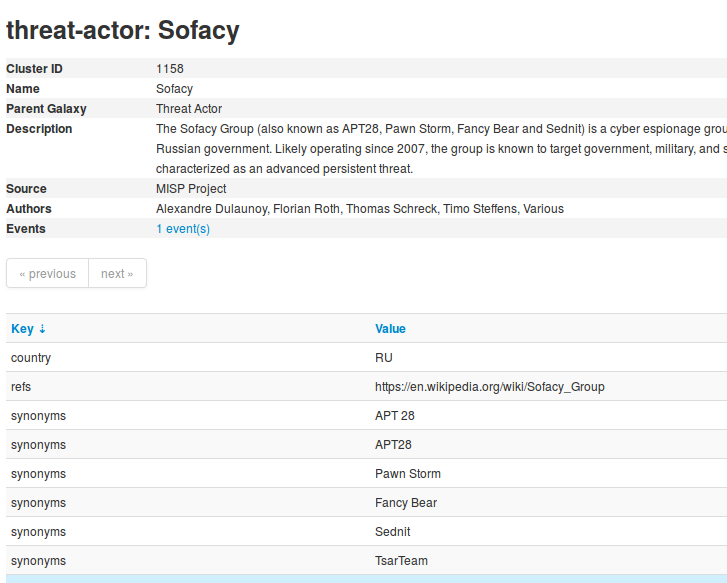Click the Name value Sofacy

pos(174,89)
